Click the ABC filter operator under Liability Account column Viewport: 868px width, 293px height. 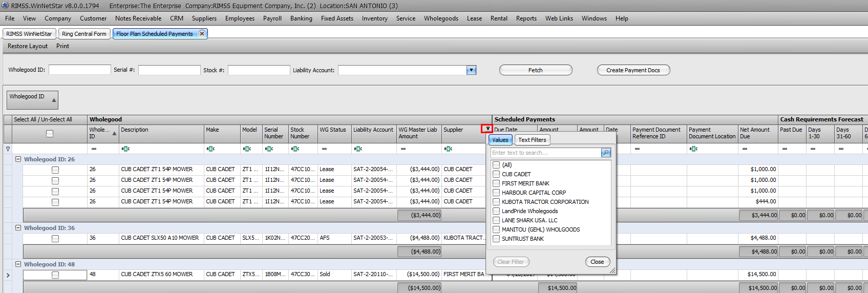coord(358,149)
